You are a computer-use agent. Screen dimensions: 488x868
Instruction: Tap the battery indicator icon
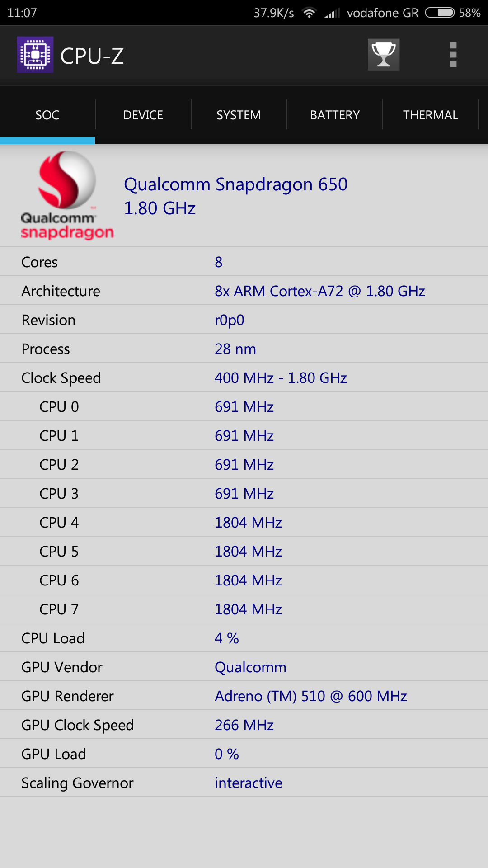tap(440, 13)
